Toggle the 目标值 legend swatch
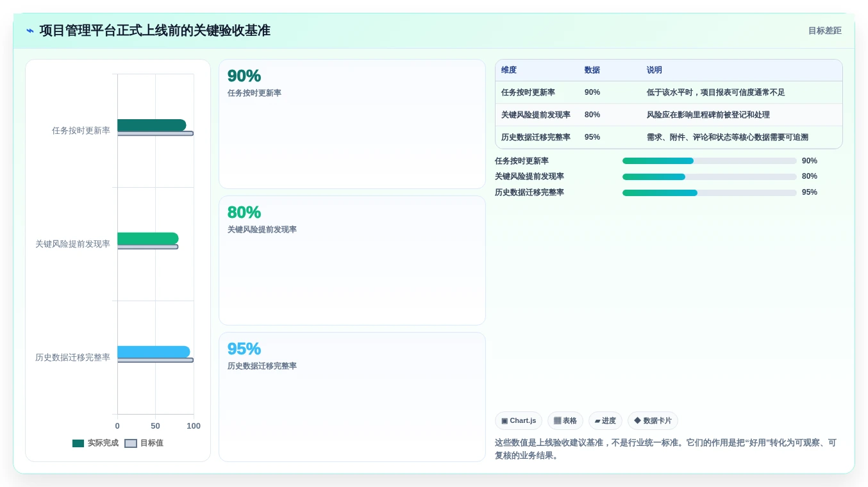This screenshot has height=487, width=868. 131,443
